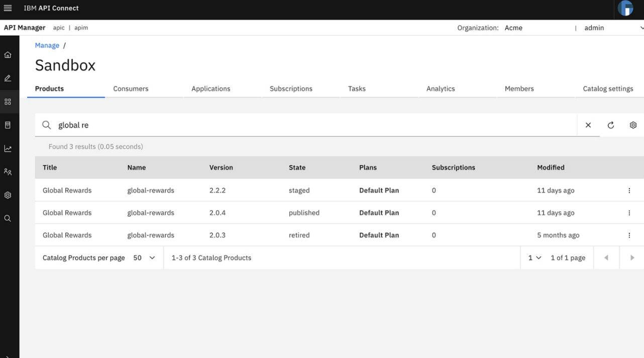Screen dimensions: 644x358
Task: Open the table settings gear
Action: point(633,125)
